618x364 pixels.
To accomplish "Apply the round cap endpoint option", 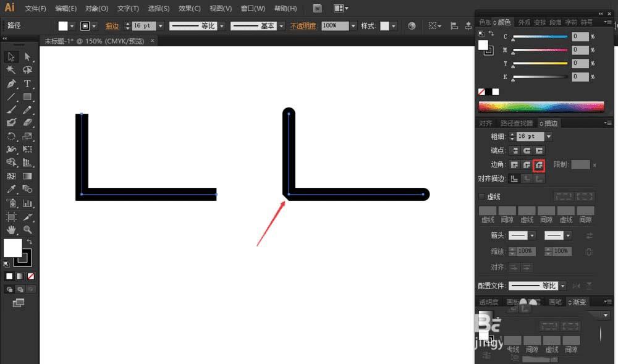I will point(525,150).
